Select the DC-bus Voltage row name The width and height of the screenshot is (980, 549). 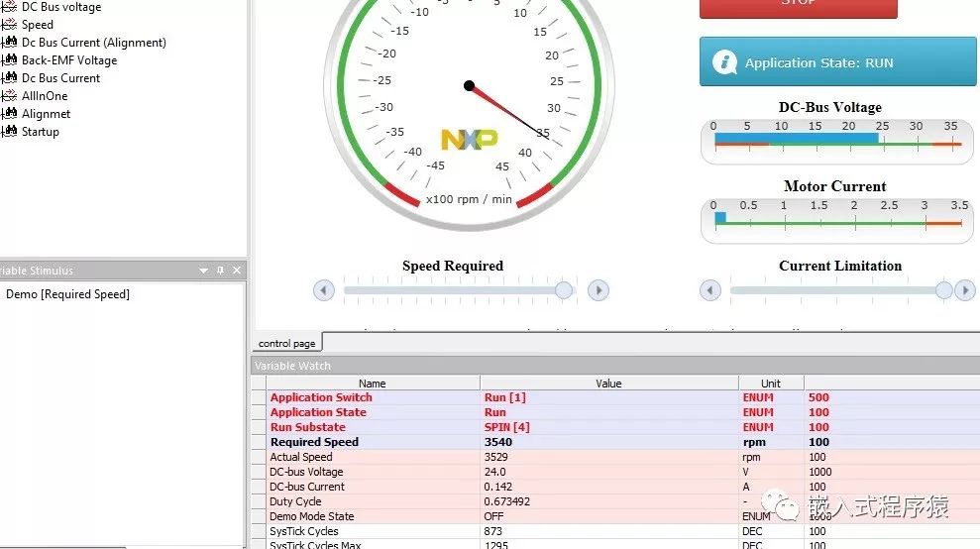(x=306, y=472)
